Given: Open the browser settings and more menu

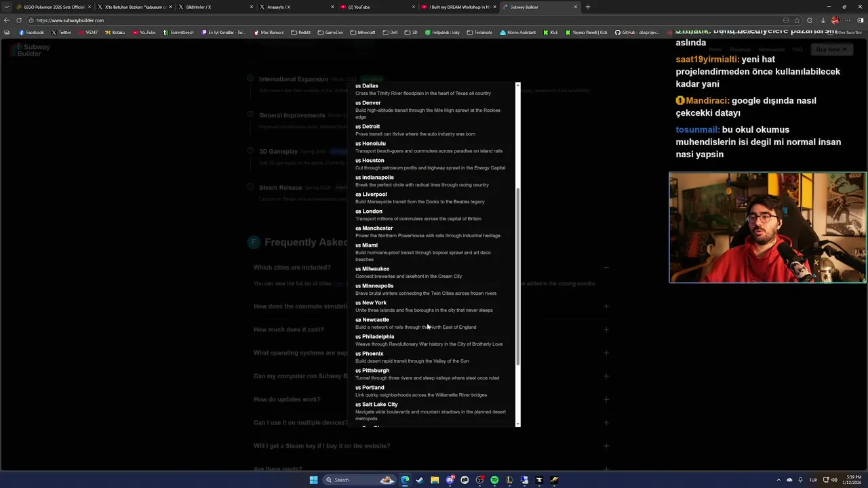Looking at the screenshot, I should pyautogui.click(x=848, y=20).
